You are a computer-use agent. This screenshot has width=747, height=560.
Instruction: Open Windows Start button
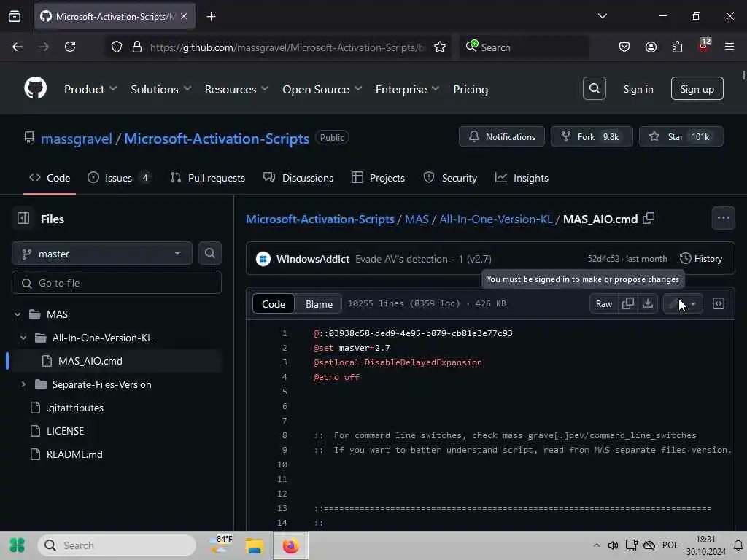(18, 545)
